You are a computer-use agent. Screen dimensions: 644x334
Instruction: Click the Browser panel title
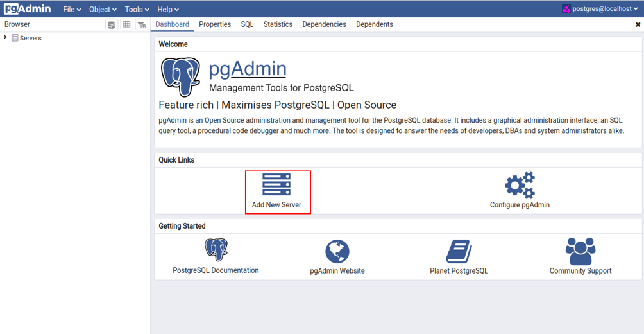17,24
